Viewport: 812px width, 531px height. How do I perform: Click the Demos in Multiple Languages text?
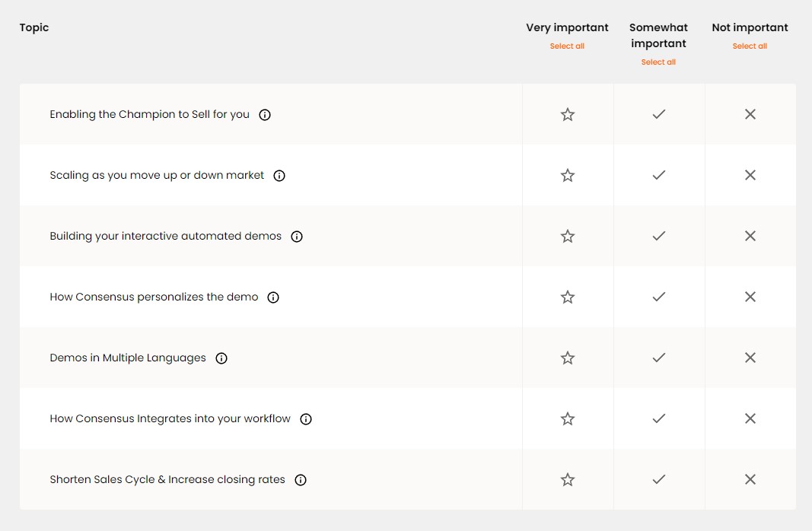pos(128,358)
